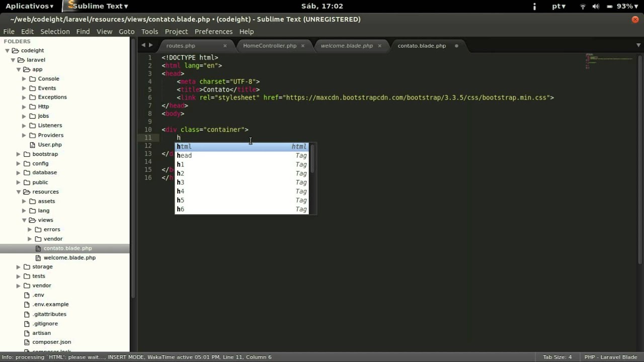The height and width of the screenshot is (362, 644).
Task: Switch to the welcome.blade.php tab
Action: (x=347, y=45)
